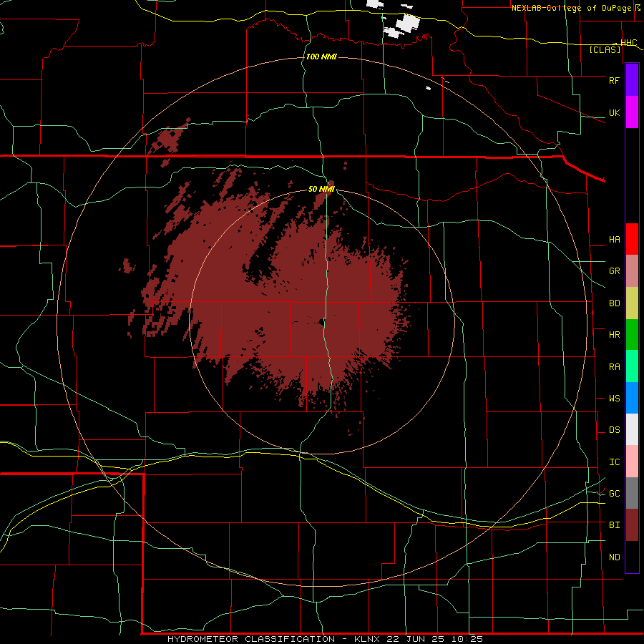The image size is (644, 644).
Task: Click the large white echo patch at top
Action: [407, 22]
